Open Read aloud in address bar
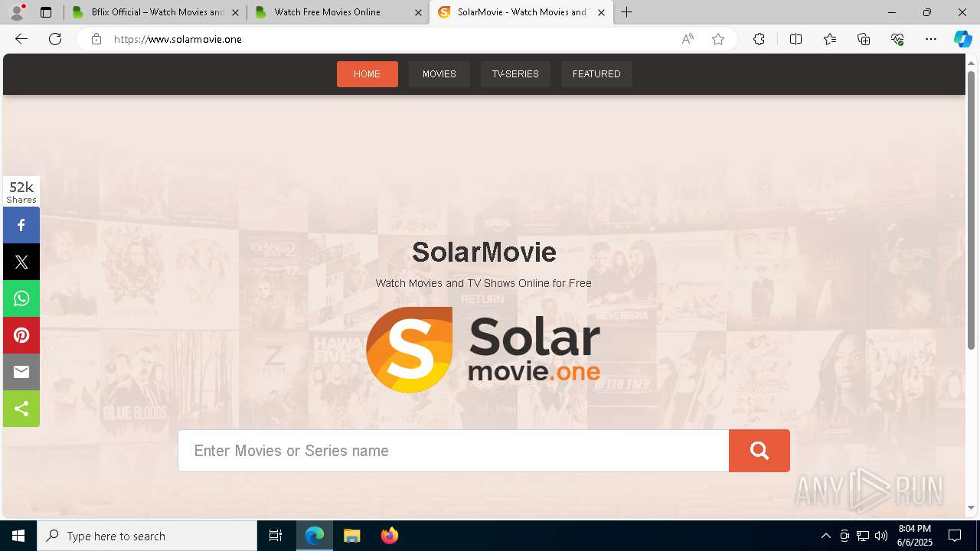The height and width of the screenshot is (551, 980). coord(688,39)
